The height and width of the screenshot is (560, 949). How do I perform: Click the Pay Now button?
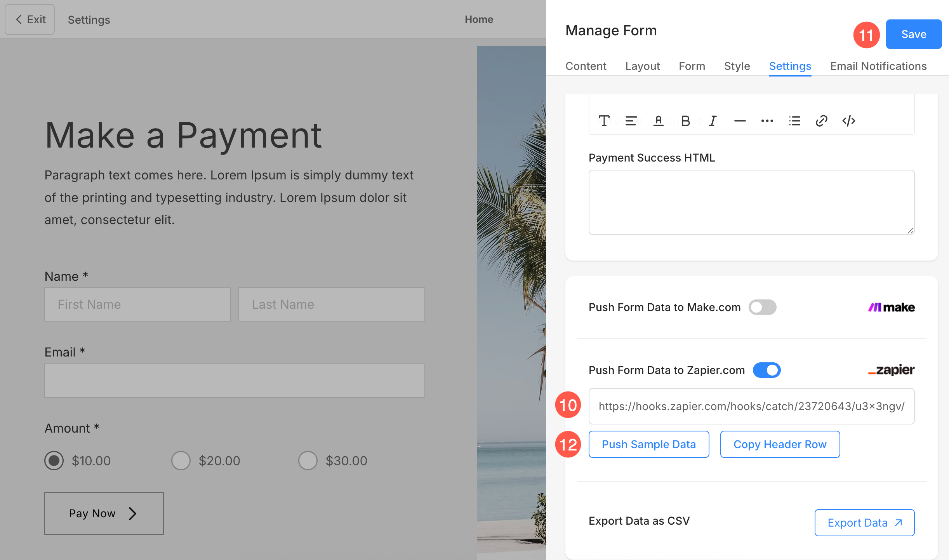tap(104, 513)
